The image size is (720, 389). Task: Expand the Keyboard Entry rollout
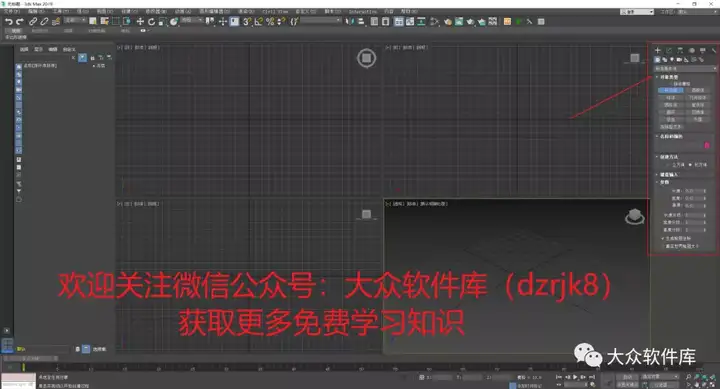pyautogui.click(x=668, y=175)
